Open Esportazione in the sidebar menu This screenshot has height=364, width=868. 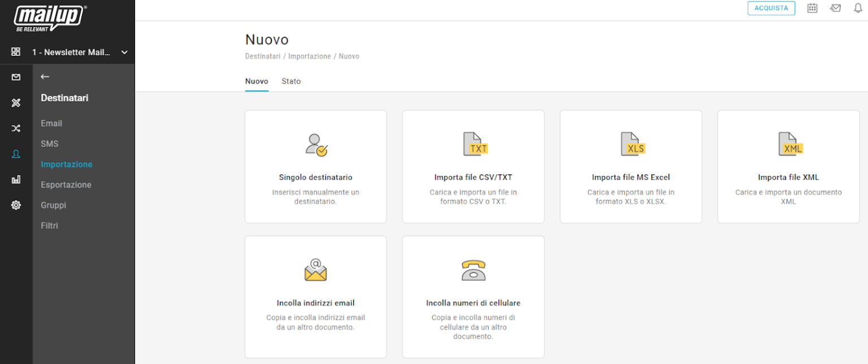pos(66,185)
